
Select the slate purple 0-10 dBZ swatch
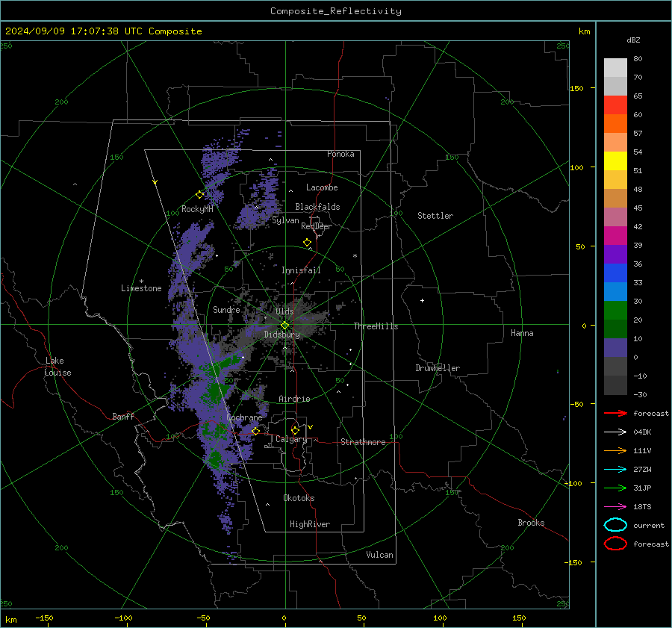pyautogui.click(x=615, y=348)
